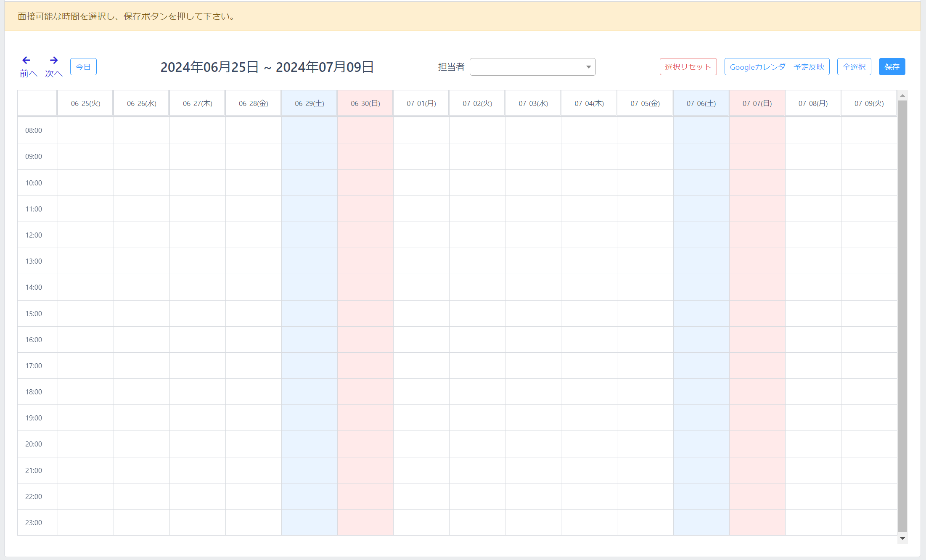Click the 選択リセット button
The height and width of the screenshot is (560, 926).
[688, 67]
